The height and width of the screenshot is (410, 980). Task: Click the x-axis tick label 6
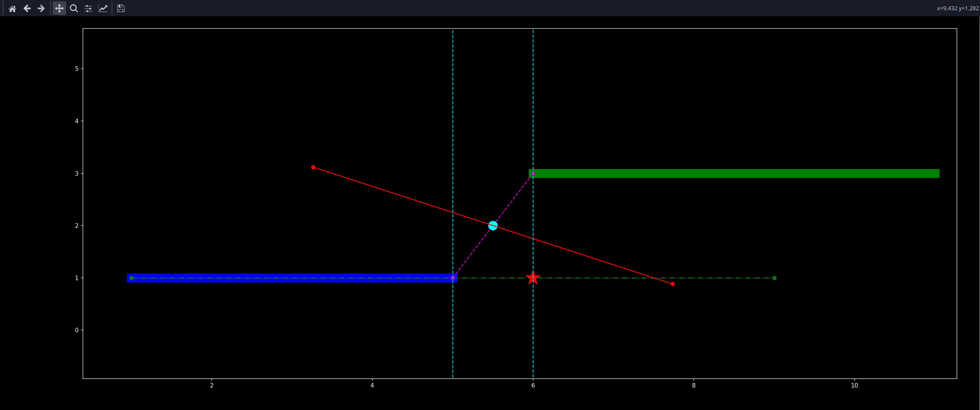[533, 385]
